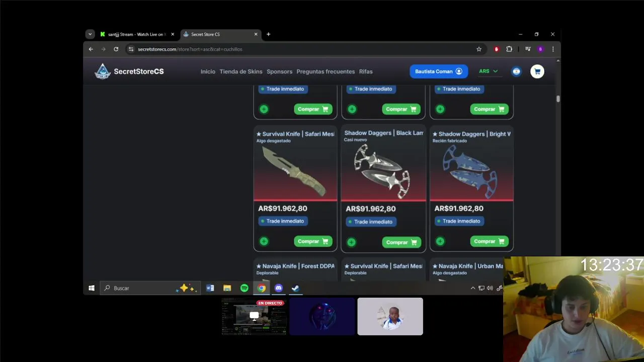Click Shadow Daggers Black Laminate title
The image size is (644, 362).
coord(384,133)
